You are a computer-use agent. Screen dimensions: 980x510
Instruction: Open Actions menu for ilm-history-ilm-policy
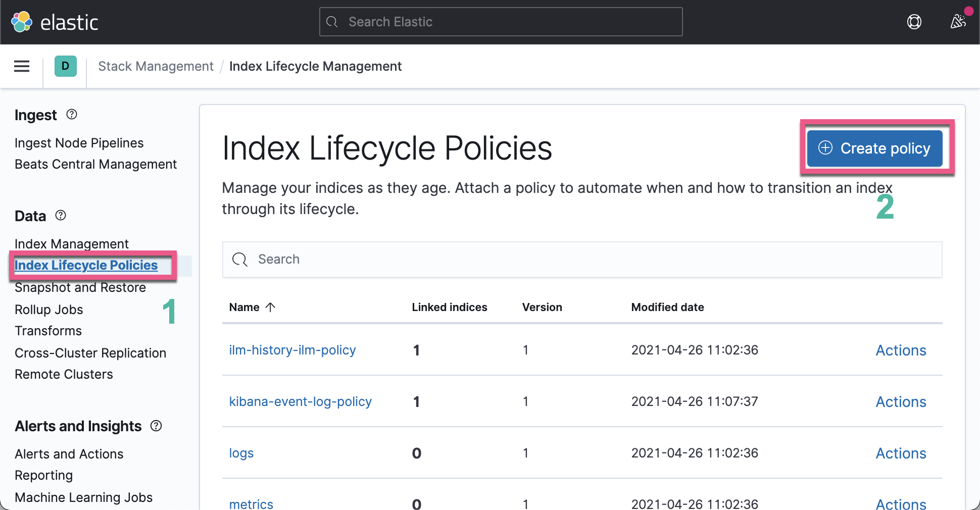pyautogui.click(x=901, y=350)
